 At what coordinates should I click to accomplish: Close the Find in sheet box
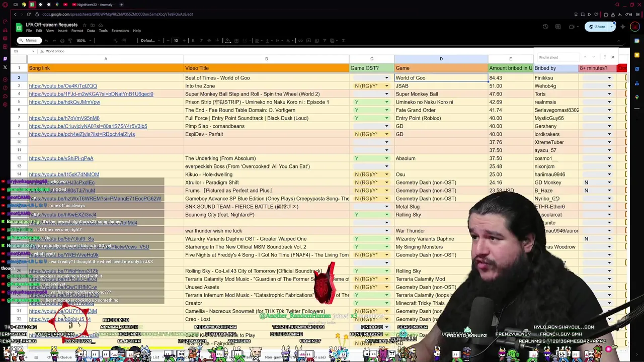click(x=613, y=57)
